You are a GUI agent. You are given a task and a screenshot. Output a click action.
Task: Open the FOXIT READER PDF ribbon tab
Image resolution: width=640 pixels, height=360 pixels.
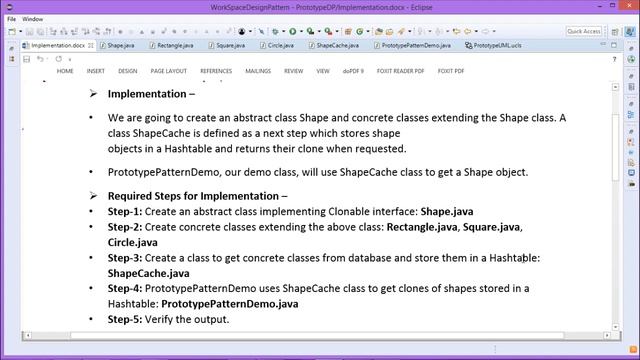[400, 71]
